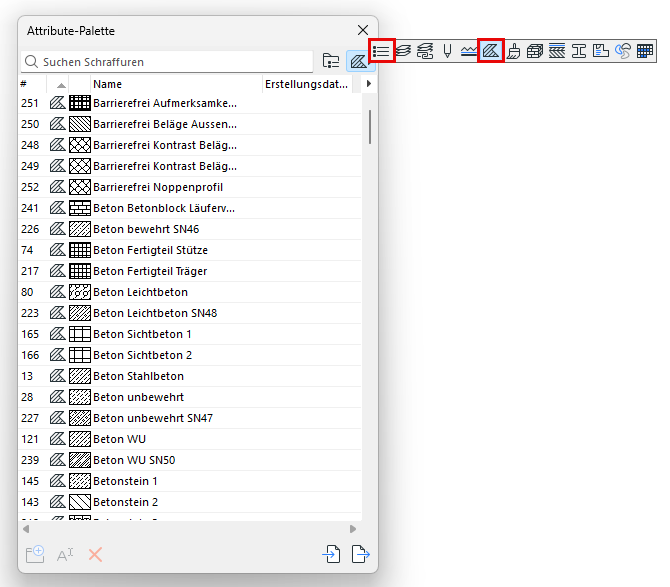Image resolution: width=670 pixels, height=587 pixels.
Task: Create new folder with bottom-left icon
Action: (35, 555)
